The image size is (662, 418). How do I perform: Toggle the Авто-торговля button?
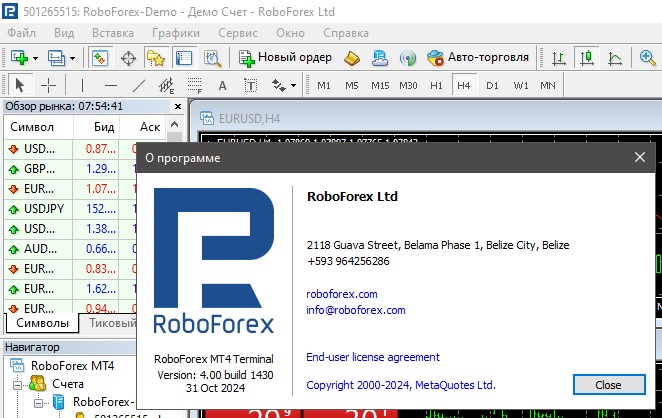tap(478, 57)
